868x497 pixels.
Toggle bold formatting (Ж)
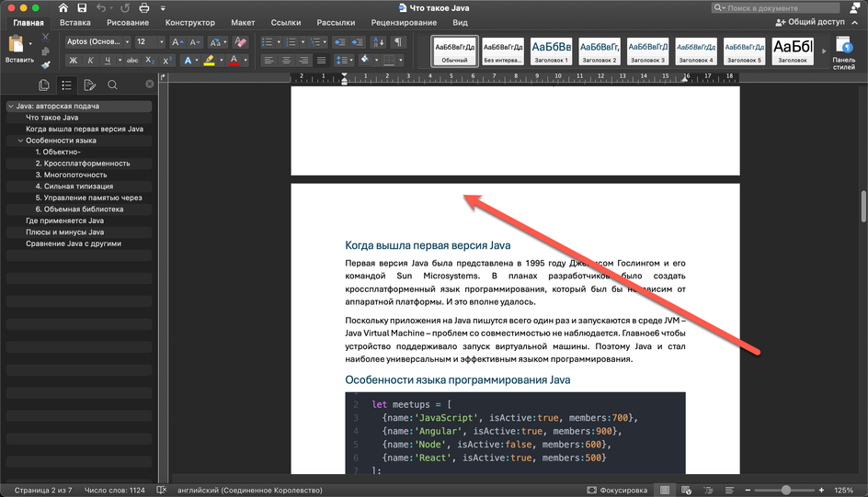[x=73, y=61]
